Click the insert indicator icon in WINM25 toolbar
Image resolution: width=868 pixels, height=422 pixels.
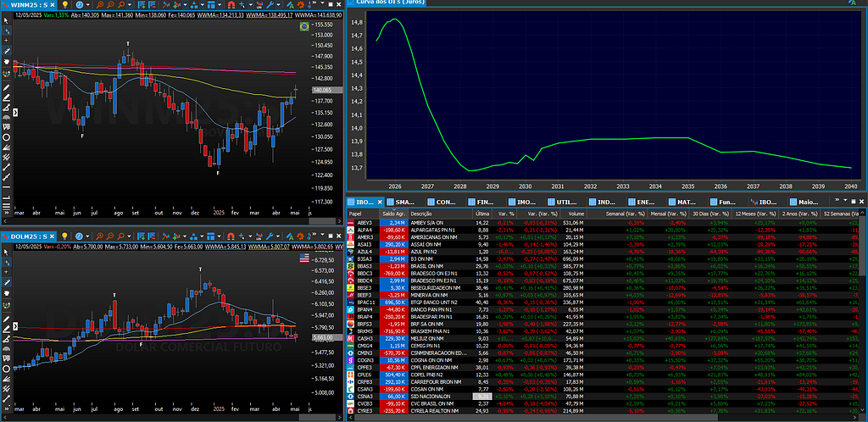(142, 4)
